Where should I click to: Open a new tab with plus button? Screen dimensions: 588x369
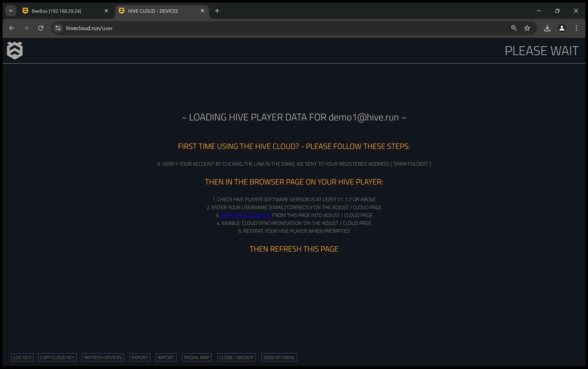tap(217, 11)
